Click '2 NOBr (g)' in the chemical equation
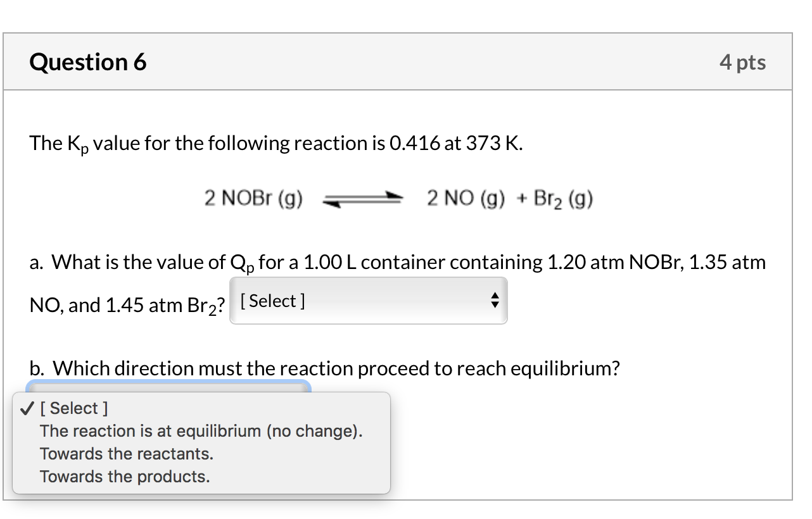 coord(253,198)
